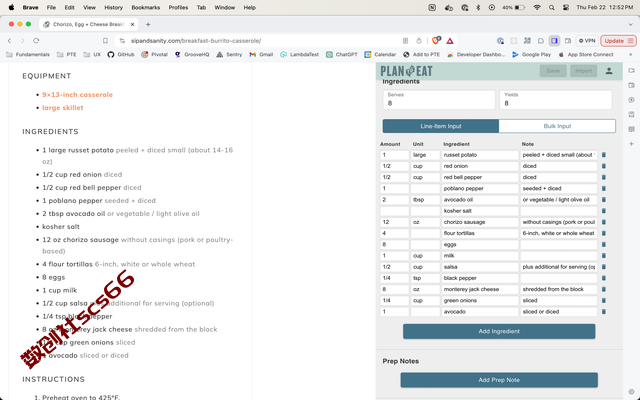Open a new browser tab

pyautogui.click(x=148, y=24)
